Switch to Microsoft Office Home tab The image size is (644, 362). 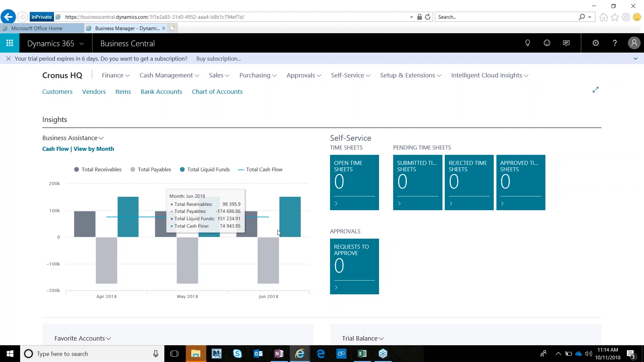tap(42, 28)
